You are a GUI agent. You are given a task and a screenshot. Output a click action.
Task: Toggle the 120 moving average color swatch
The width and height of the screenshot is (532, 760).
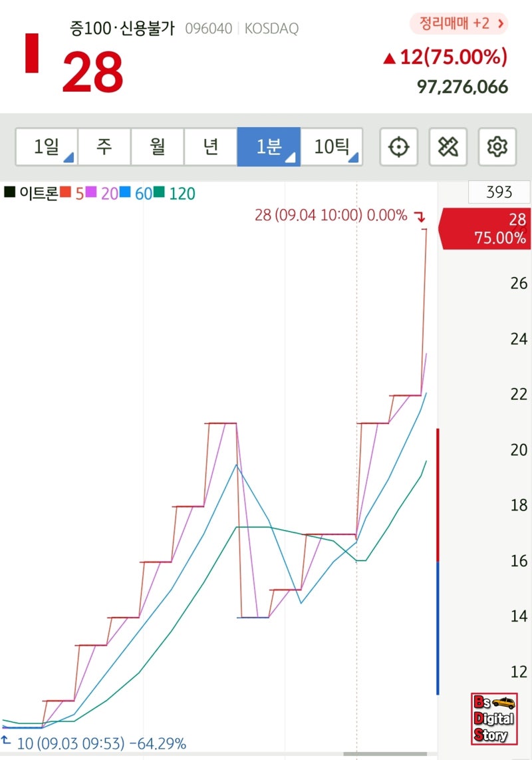tap(160, 192)
